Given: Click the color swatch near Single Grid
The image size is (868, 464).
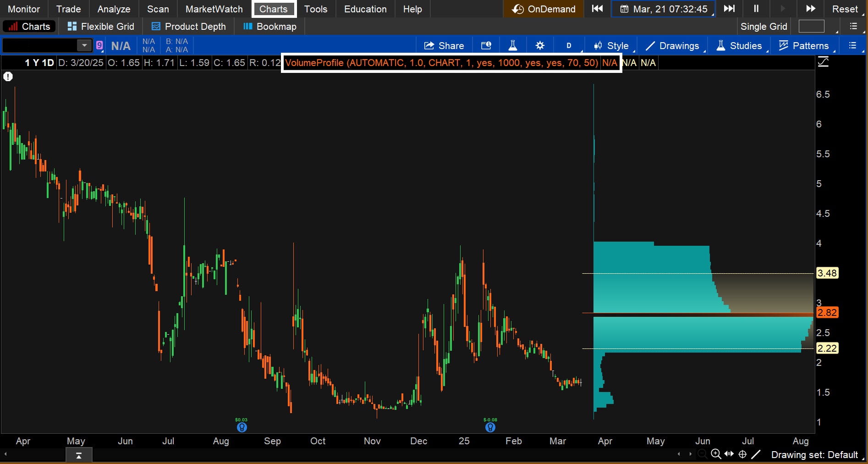Looking at the screenshot, I should [x=811, y=26].
